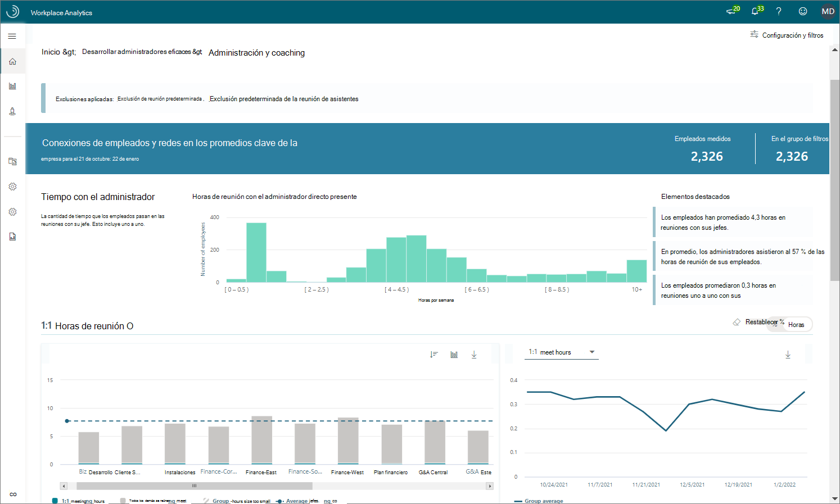Click the page scrollbar down arrow
840x504 pixels.
pyautogui.click(x=835, y=498)
